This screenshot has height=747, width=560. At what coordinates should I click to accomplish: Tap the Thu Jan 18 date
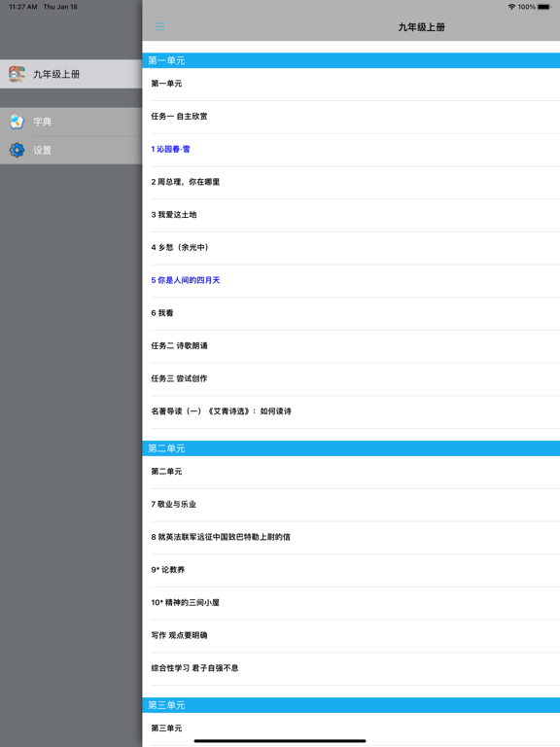[60, 7]
